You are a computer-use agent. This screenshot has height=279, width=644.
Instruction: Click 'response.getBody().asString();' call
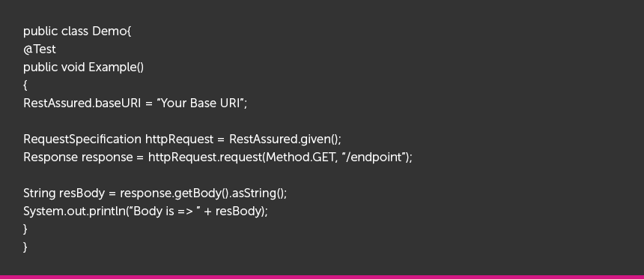[203, 193]
